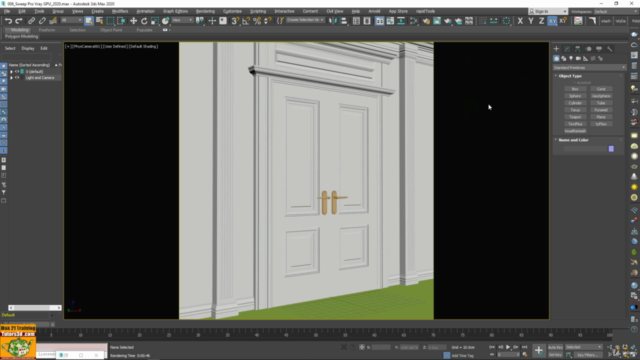Toggle the Angle Snap icon
Viewport: 640px width, 360px height.
(x=246, y=21)
